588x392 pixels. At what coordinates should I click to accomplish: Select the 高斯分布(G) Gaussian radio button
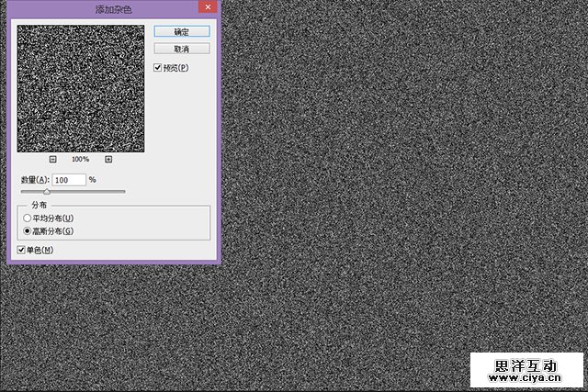coord(27,232)
